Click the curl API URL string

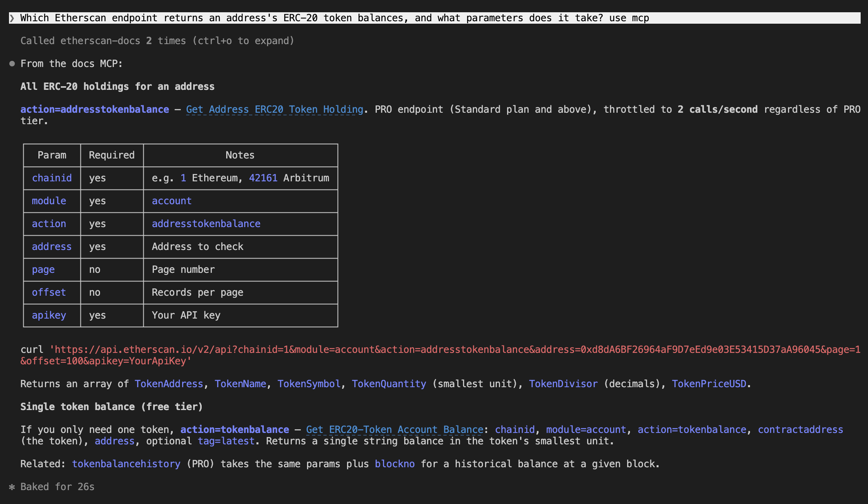(x=441, y=355)
